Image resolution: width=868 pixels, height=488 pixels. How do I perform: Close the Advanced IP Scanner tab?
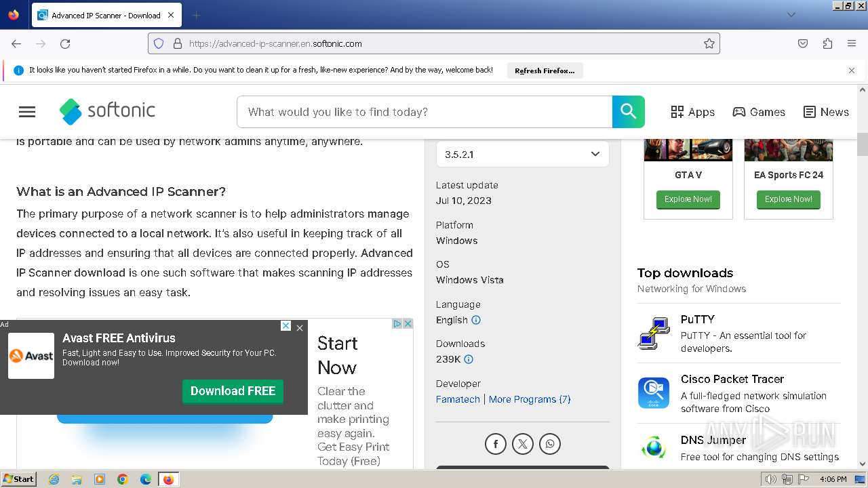(170, 15)
